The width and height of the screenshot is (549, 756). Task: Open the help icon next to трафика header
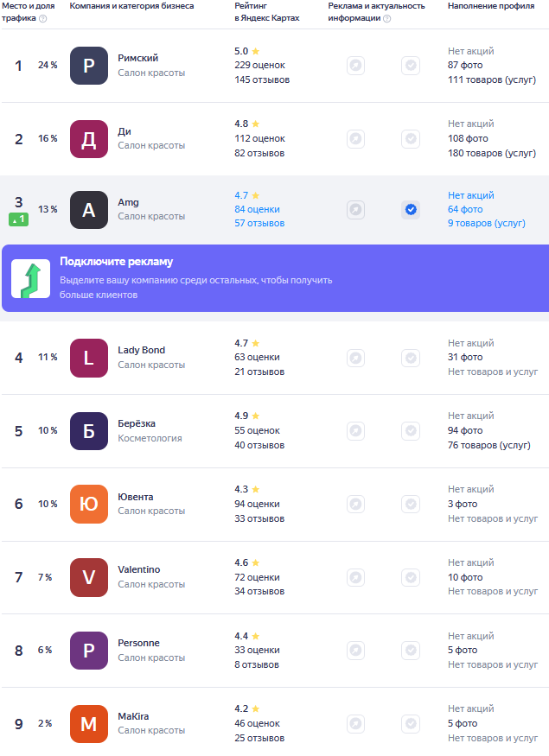43,18
